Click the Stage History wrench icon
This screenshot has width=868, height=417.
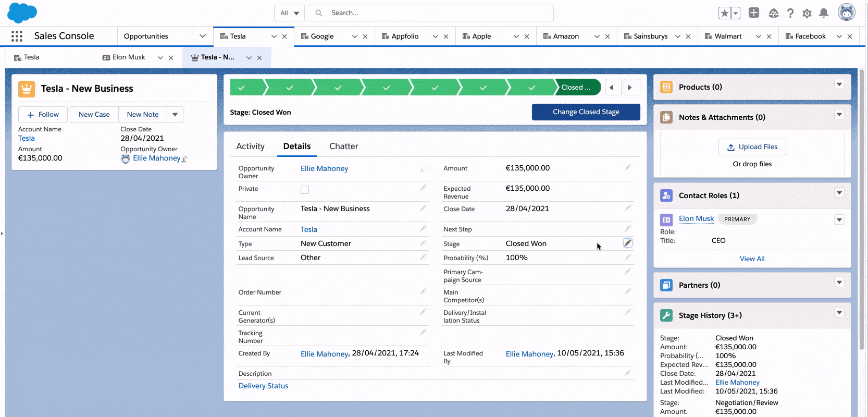tap(666, 315)
